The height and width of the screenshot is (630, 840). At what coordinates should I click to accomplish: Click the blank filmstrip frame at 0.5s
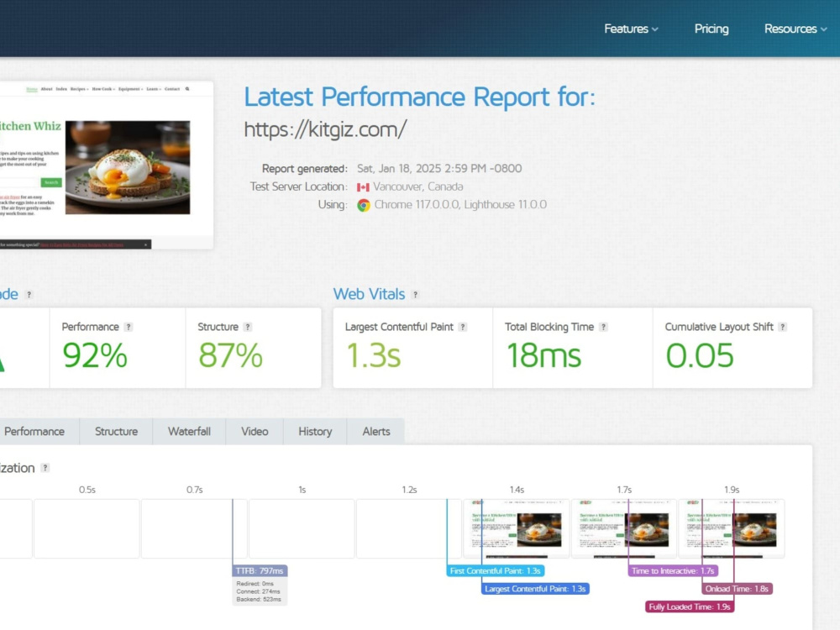87,528
